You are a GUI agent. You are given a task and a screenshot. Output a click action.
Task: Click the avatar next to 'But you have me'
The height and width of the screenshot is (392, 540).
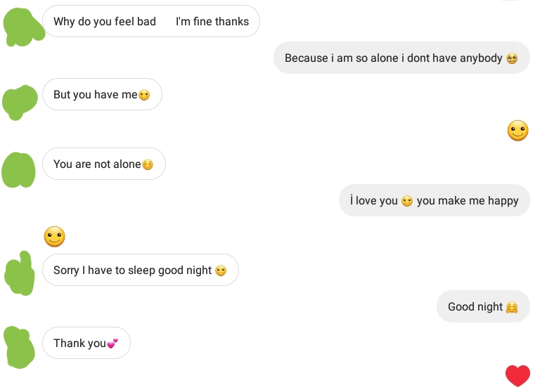(20, 103)
